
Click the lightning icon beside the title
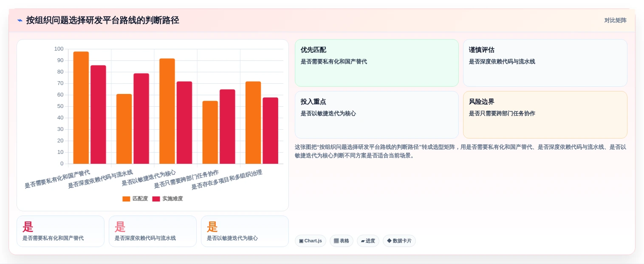point(20,20)
